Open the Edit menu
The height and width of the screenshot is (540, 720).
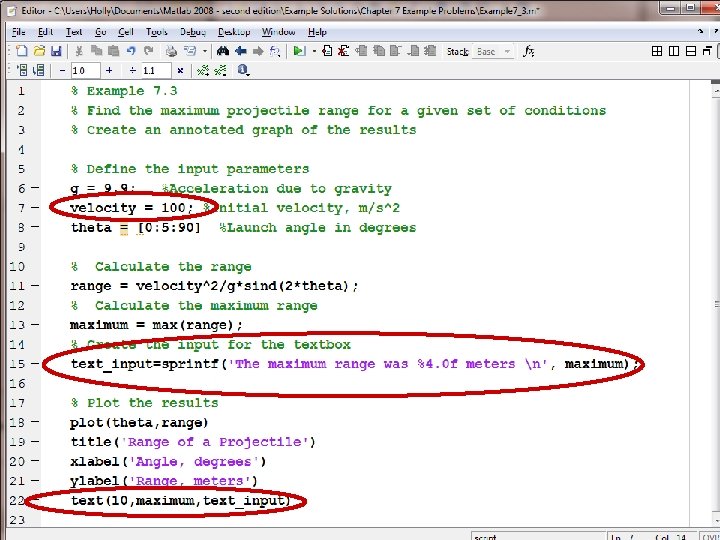pyautogui.click(x=45, y=32)
